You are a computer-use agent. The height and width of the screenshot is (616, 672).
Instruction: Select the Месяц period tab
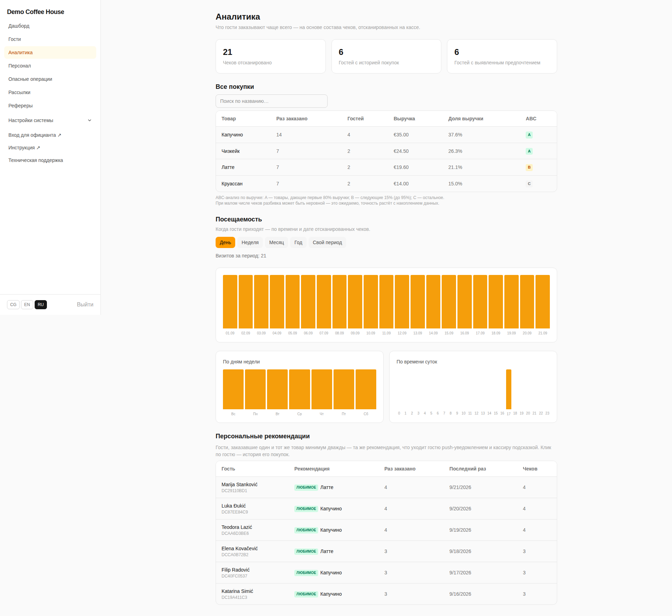coord(276,242)
